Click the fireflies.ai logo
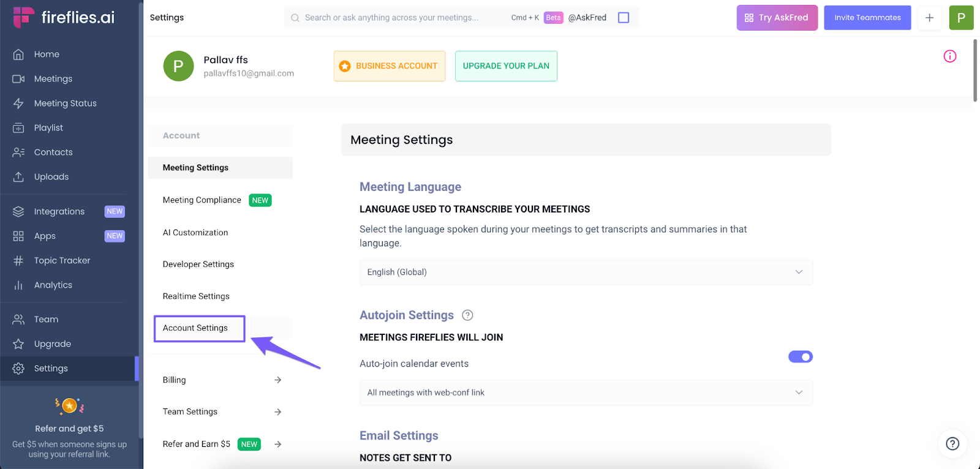Screen dimensions: 980x469 (64, 17)
